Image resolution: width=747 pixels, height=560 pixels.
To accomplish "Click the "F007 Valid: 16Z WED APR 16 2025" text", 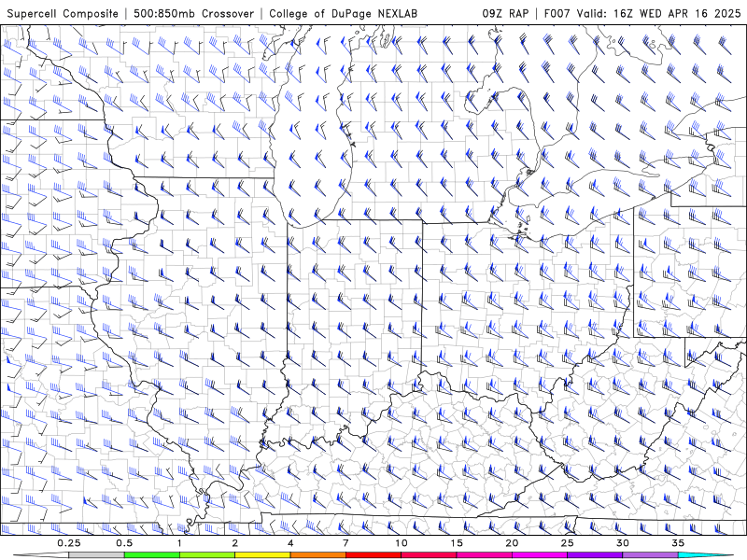I will point(642,13).
